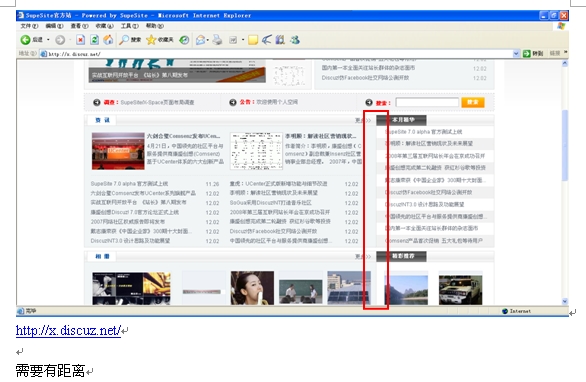Viewport: 586px width, 382px height.
Task: Click the blue bird toolbar icon
Action: click(x=266, y=40)
